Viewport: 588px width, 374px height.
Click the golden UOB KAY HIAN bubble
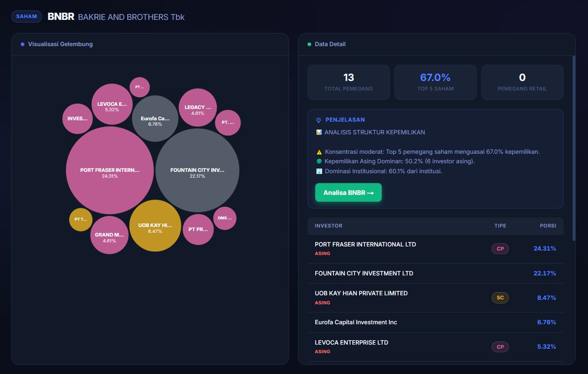pos(155,225)
